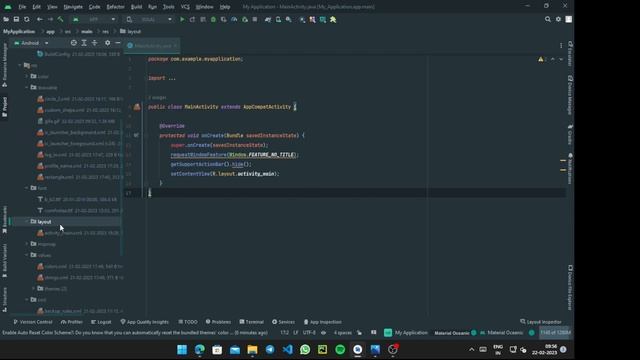Open the Project side tool window tab
Screen dimensions: 640x360
tap(4, 107)
